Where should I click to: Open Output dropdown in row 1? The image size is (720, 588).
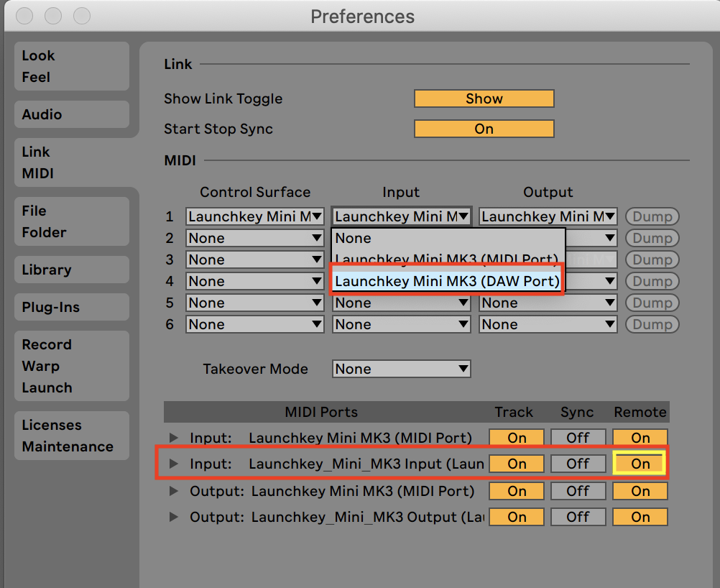pyautogui.click(x=548, y=216)
